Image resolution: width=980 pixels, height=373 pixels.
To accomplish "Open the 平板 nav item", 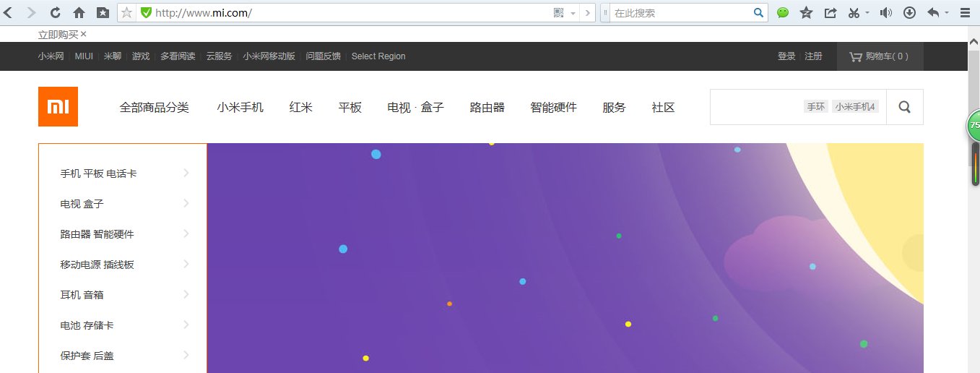I will [x=350, y=107].
